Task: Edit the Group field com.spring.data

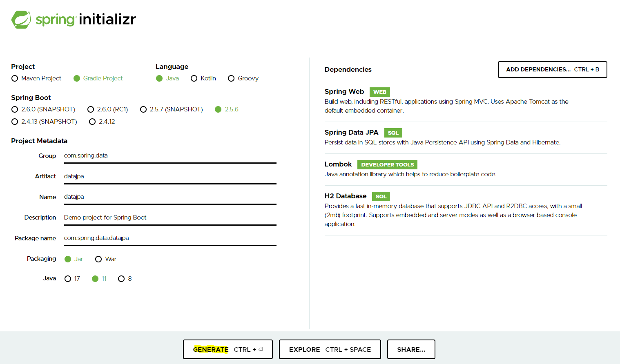Action: point(170,155)
